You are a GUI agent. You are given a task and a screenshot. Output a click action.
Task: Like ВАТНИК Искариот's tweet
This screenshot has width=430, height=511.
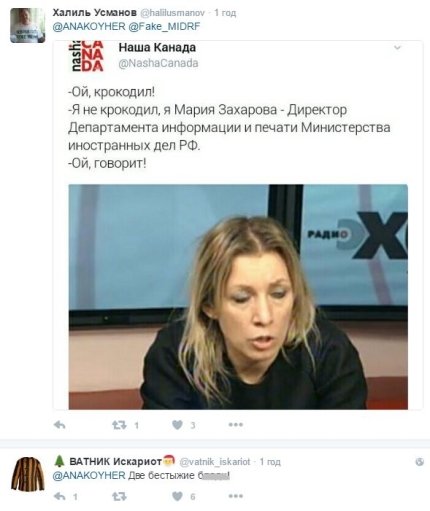click(x=177, y=496)
